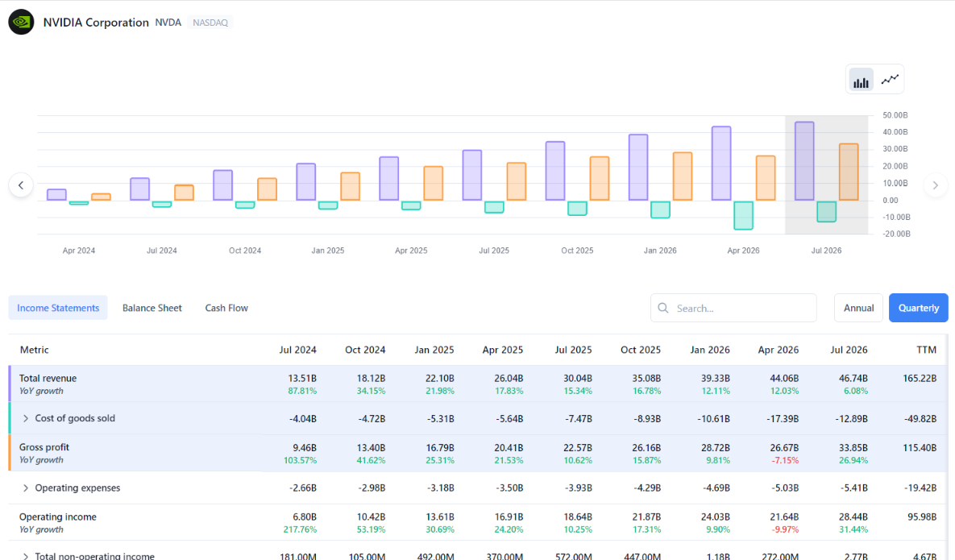Click the Jul 2026 column header
955x560 pixels.
tap(849, 350)
